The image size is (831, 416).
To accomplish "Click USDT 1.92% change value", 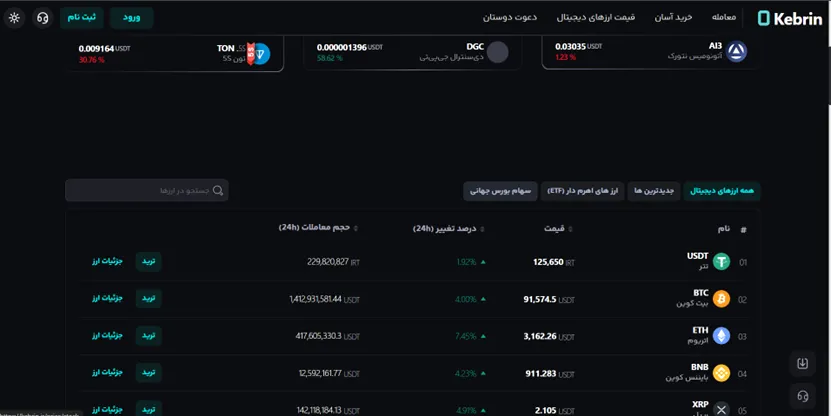I will pos(466,262).
